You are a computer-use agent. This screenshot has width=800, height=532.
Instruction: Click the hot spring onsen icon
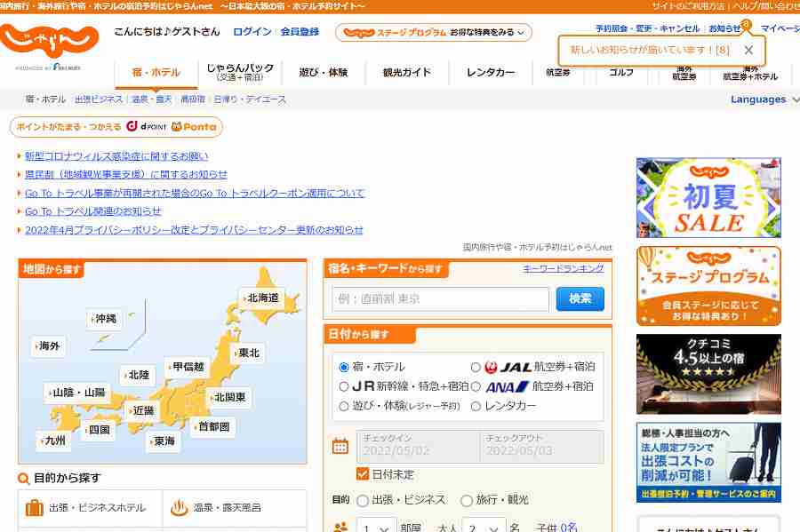(x=179, y=507)
